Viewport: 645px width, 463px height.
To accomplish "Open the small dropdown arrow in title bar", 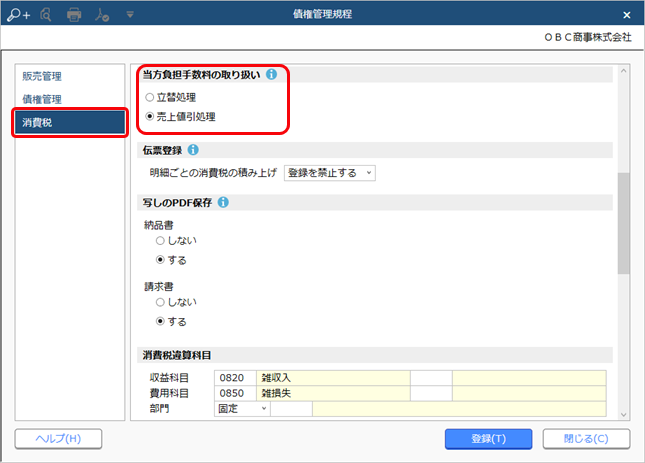I will [130, 15].
